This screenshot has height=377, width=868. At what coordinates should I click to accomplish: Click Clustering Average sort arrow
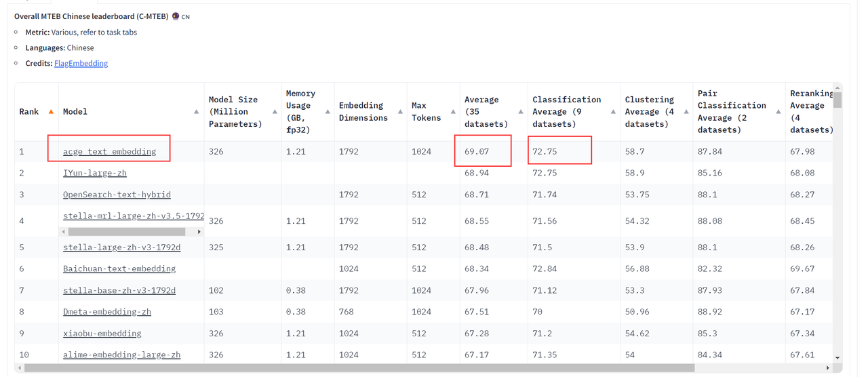tap(685, 112)
